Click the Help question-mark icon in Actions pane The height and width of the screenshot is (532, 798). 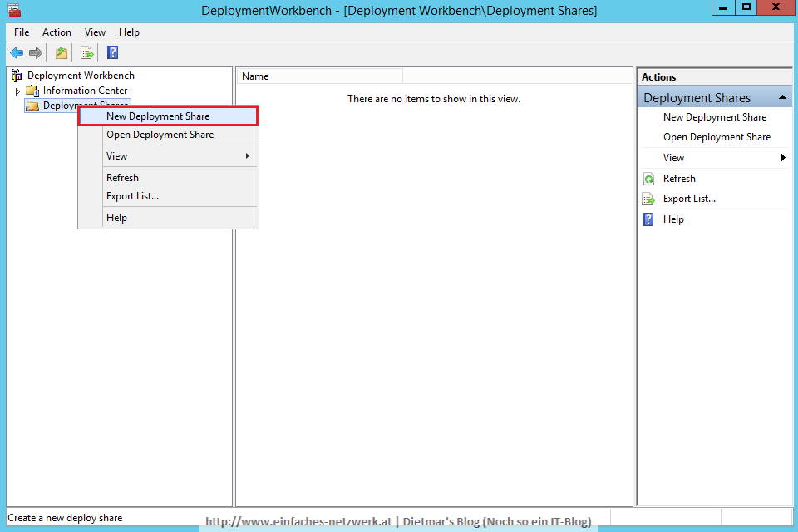[x=648, y=219]
